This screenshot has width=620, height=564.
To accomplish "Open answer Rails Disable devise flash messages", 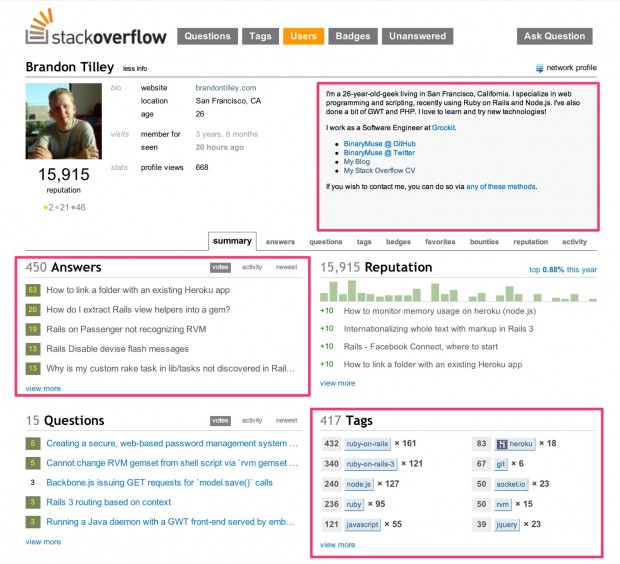I will [x=117, y=349].
